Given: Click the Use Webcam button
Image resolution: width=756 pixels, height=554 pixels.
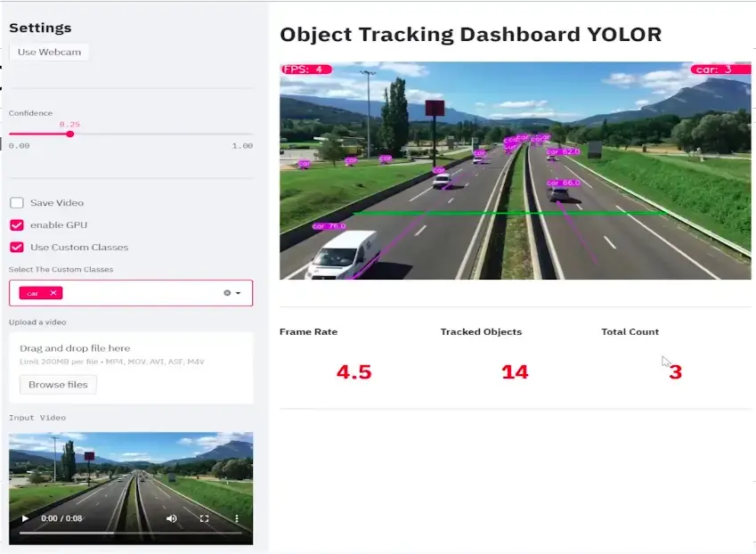Looking at the screenshot, I should tap(47, 52).
